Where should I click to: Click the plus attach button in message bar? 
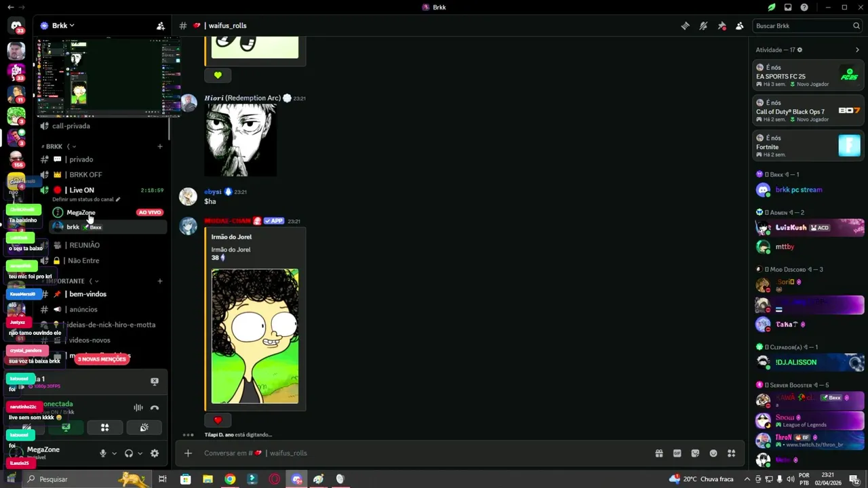[188, 453]
